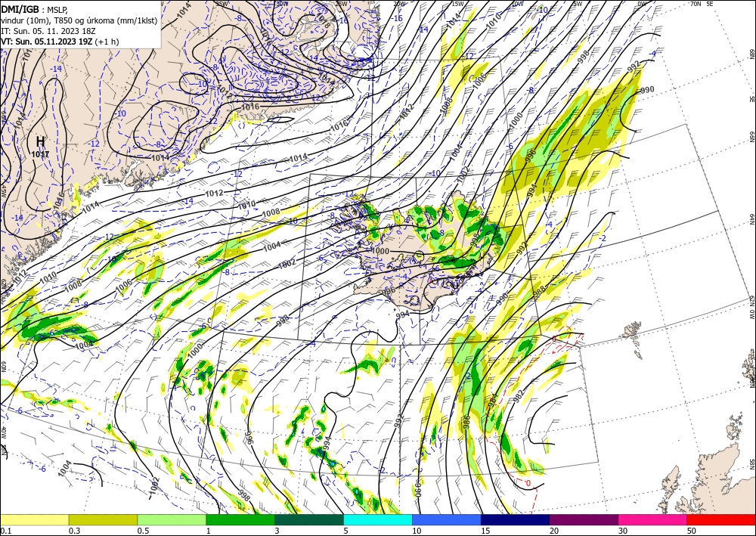
Task: Click the blue 10–15 legend swatch
Action: point(447,519)
